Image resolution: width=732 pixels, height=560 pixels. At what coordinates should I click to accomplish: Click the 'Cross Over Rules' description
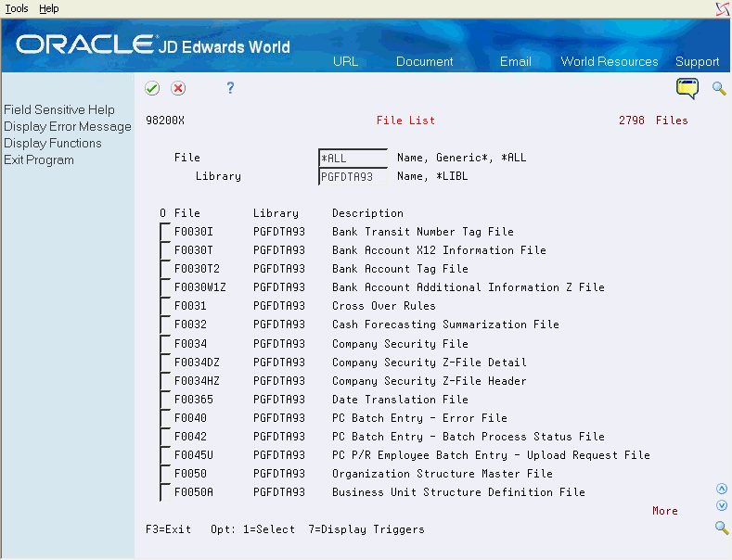tap(384, 306)
